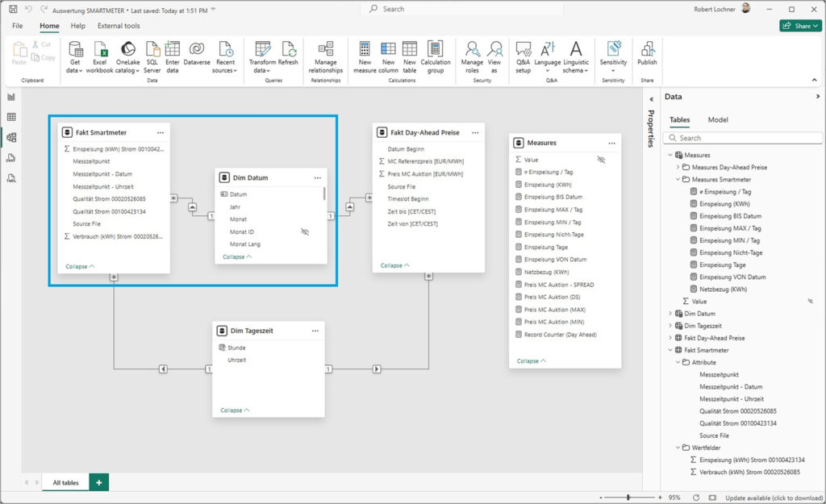The width and height of the screenshot is (826, 504).
Task: Expand the Measures Day-Ahead Preise folder
Action: (x=678, y=167)
